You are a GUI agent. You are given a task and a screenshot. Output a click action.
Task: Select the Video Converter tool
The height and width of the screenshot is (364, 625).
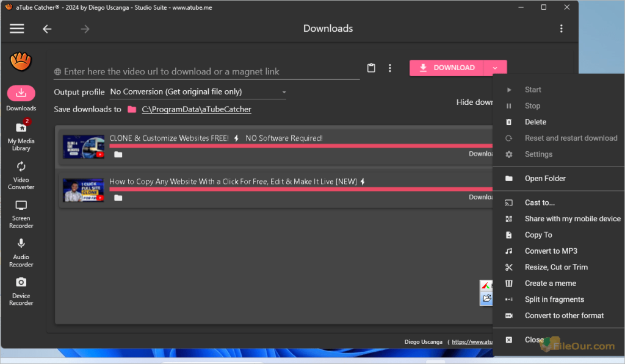click(21, 173)
